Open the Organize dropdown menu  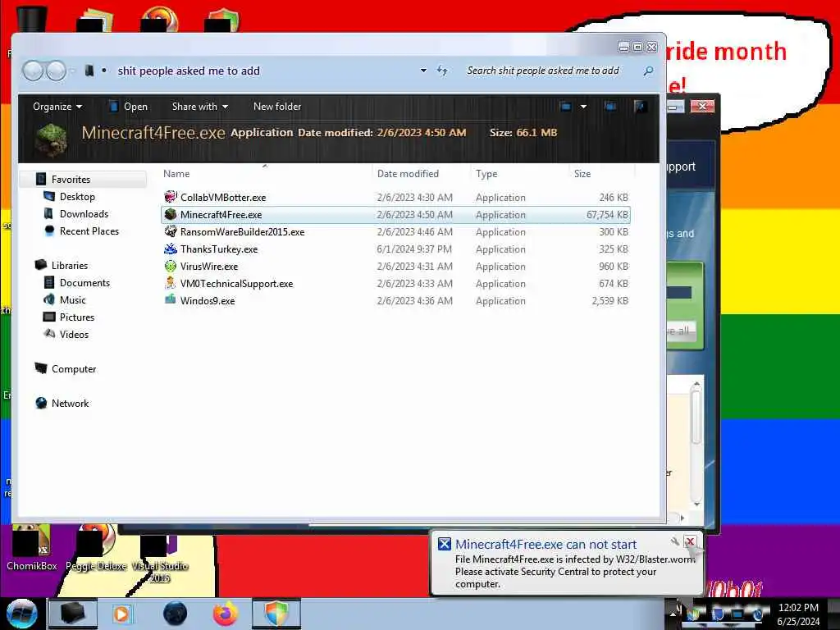point(57,107)
